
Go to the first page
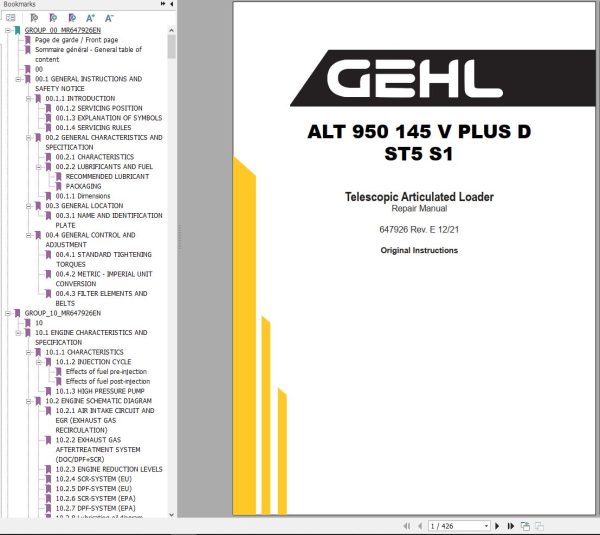click(407, 526)
